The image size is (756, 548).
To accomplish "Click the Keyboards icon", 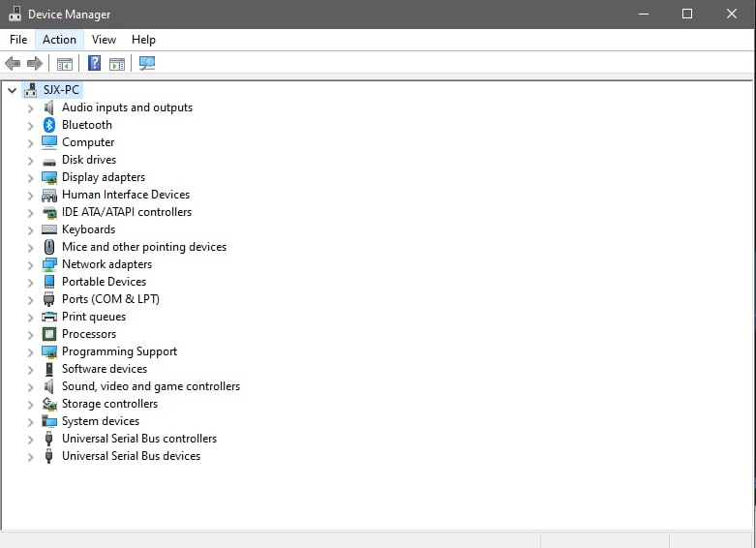I will 49,229.
